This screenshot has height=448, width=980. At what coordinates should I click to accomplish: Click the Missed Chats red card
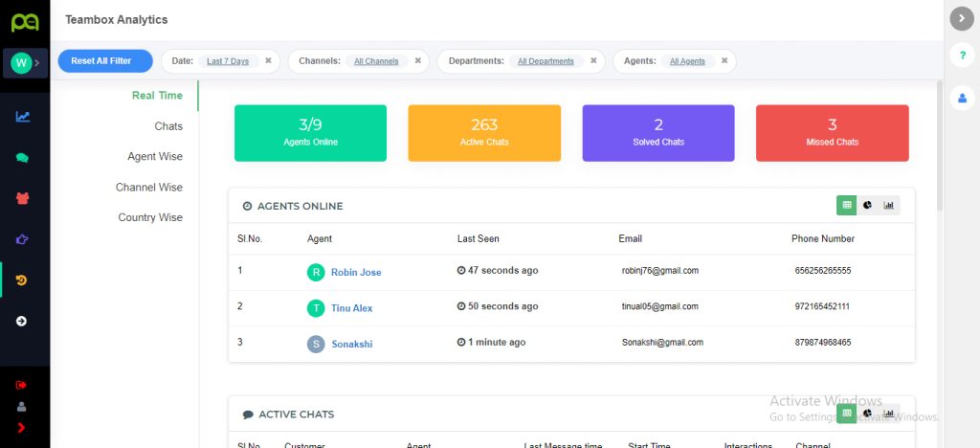[833, 133]
